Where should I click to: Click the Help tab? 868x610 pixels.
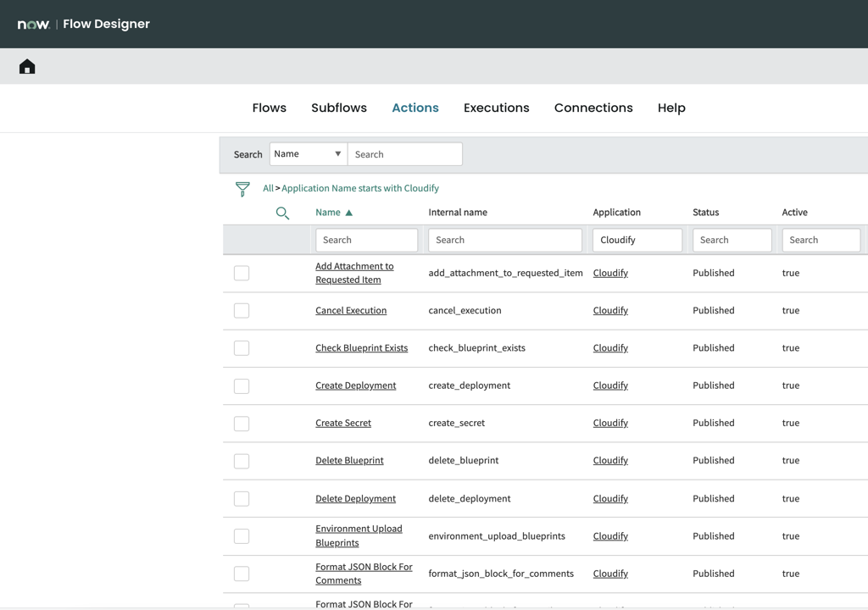point(671,108)
